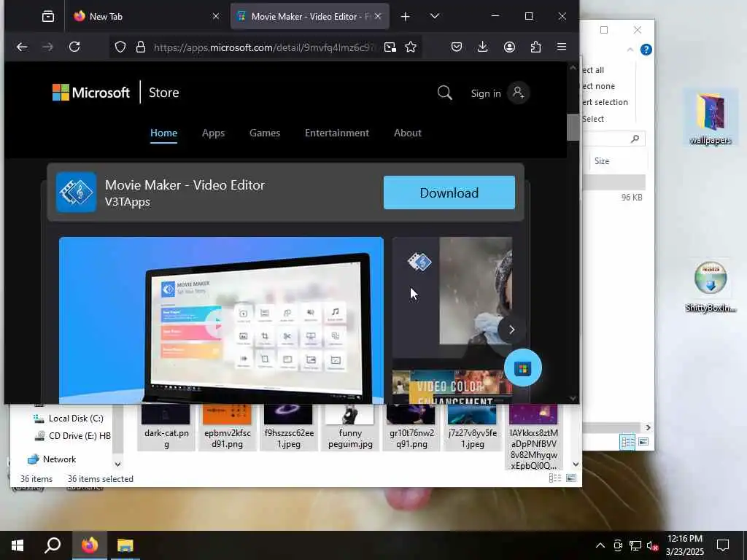
Task: Save page to Pocket icon
Action: (457, 47)
